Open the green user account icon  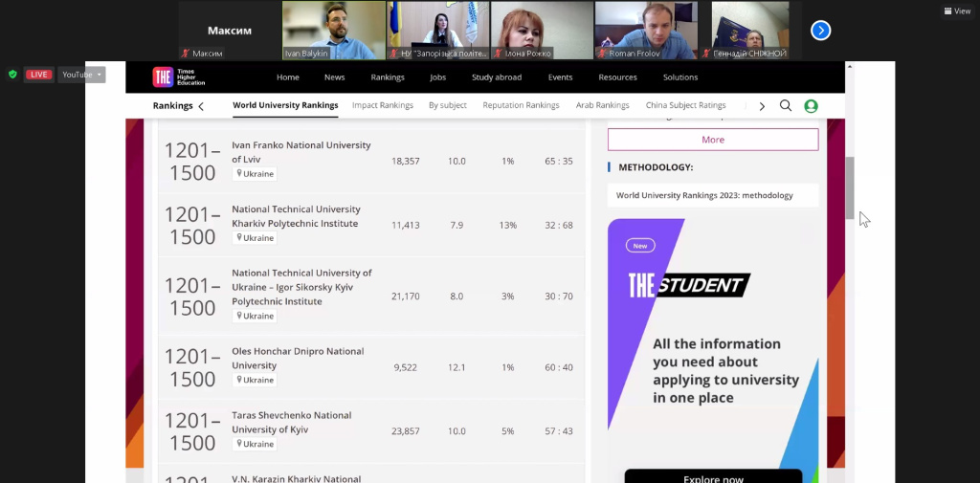pos(812,106)
